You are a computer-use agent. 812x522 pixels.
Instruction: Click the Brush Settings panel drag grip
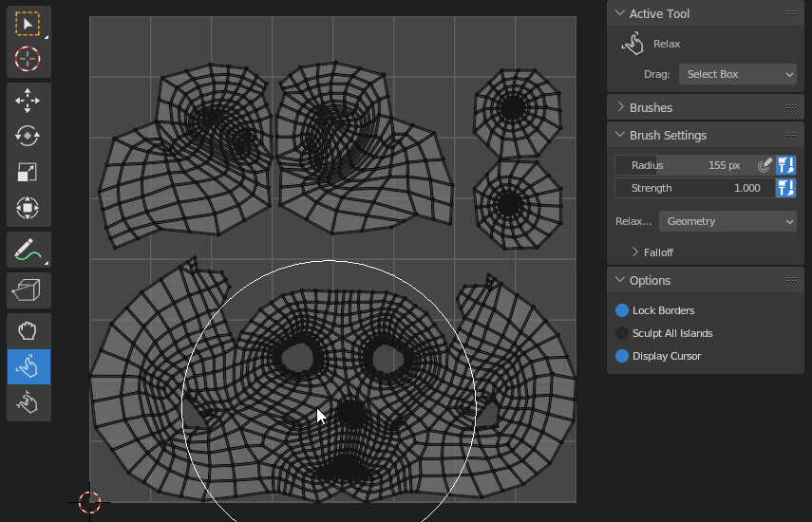[x=791, y=135]
